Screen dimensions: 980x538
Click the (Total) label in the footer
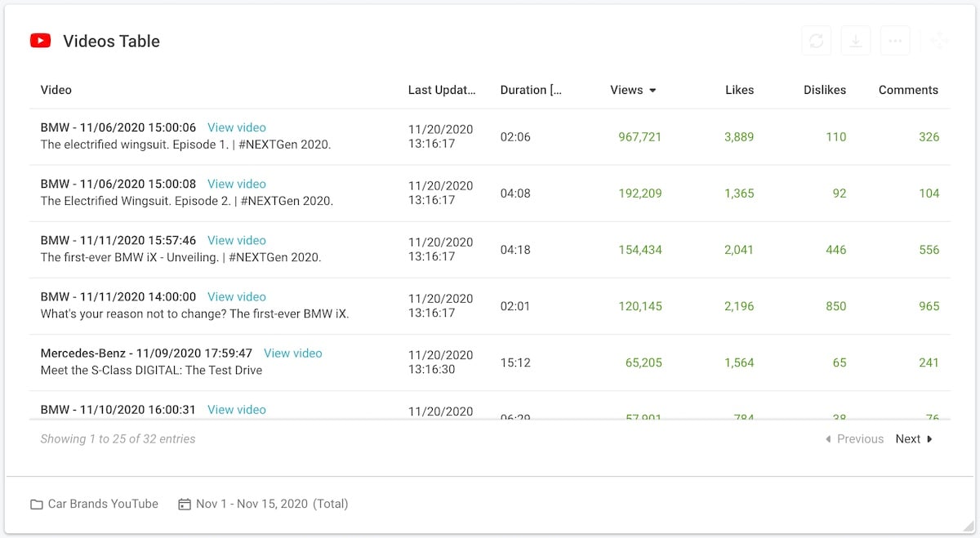click(x=331, y=504)
